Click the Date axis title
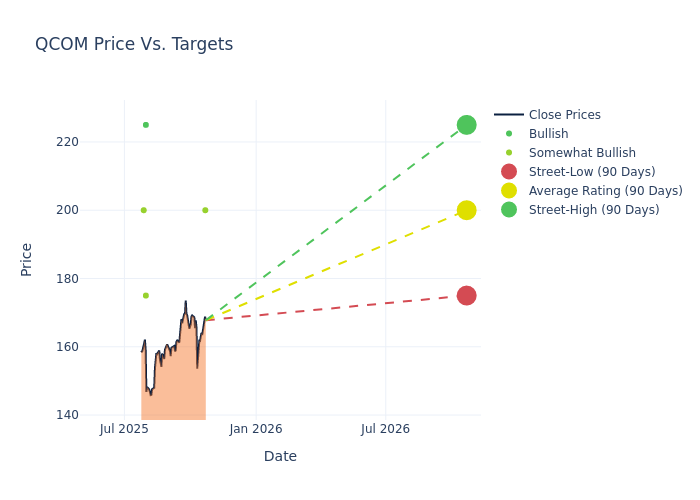700x500 pixels. click(280, 456)
